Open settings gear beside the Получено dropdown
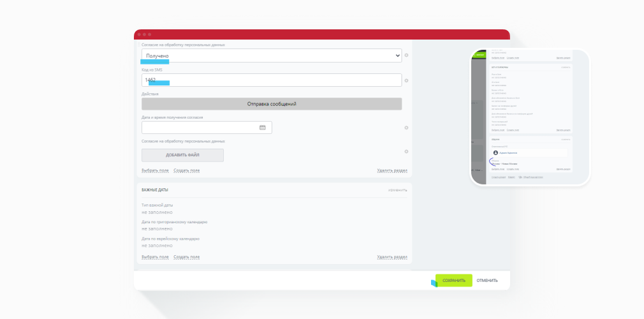Viewport: 644px width, 319px height. coord(406,55)
